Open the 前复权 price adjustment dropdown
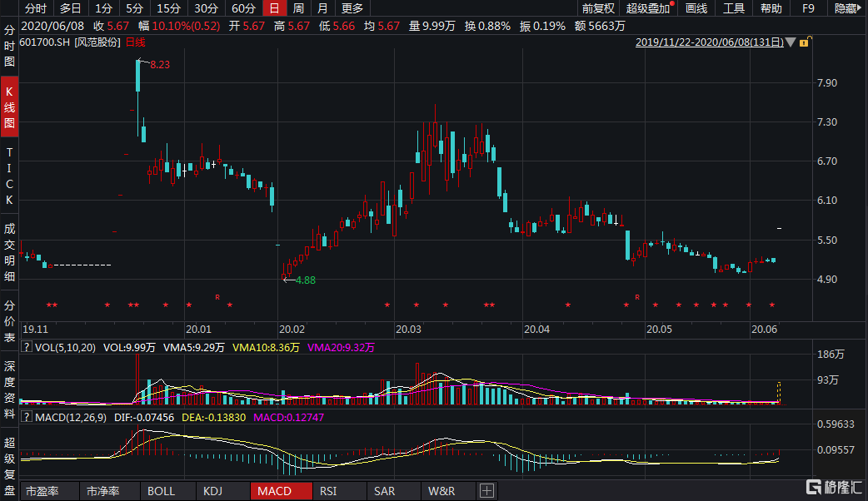Viewport: 868px width, 501px height. pos(598,8)
